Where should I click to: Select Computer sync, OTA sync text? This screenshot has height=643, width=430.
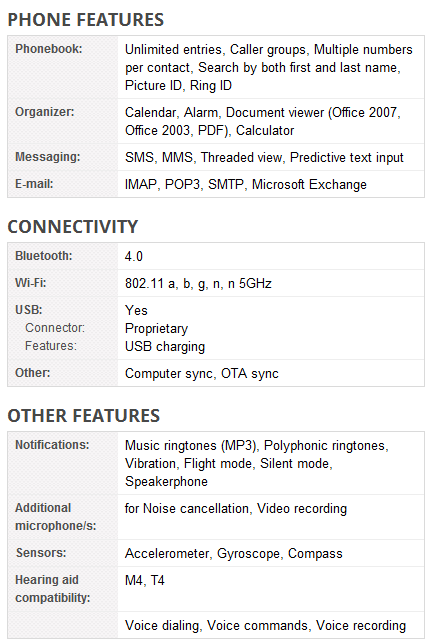(x=202, y=374)
